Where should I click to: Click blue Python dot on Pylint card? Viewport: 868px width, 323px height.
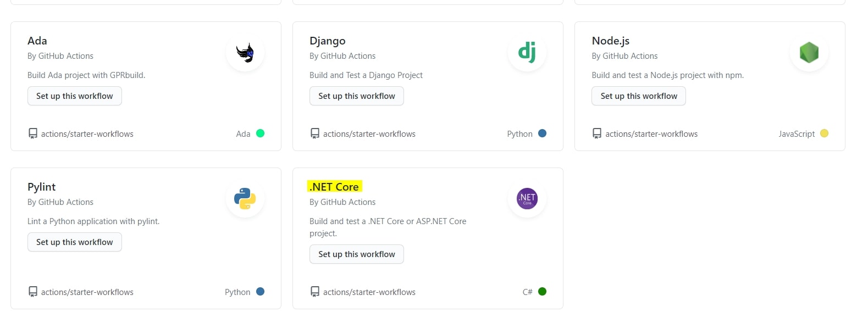click(261, 291)
